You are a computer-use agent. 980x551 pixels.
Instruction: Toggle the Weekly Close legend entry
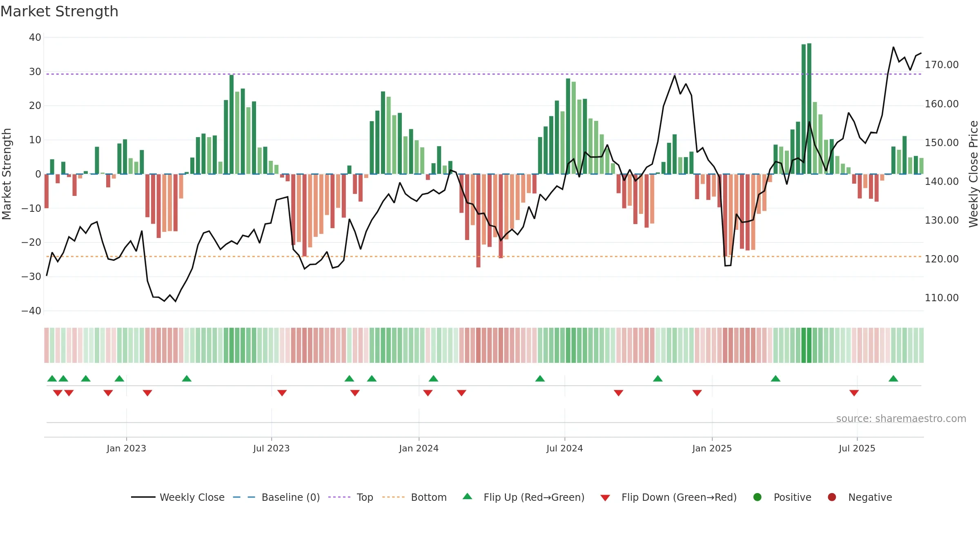[x=178, y=497]
